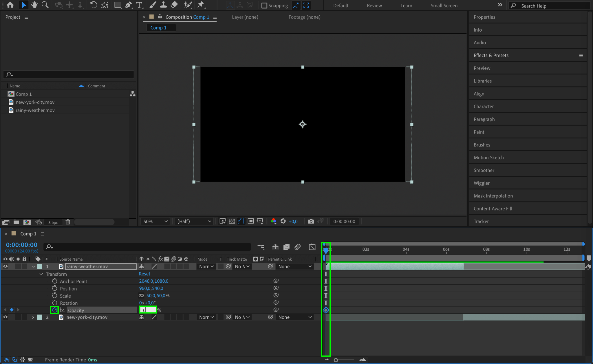
Task: Select the Type tool
Action: click(139, 5)
